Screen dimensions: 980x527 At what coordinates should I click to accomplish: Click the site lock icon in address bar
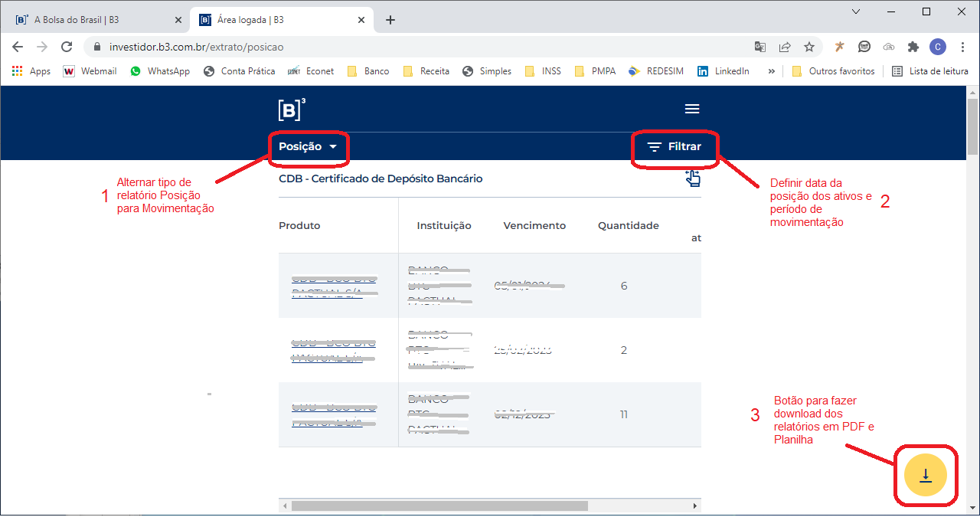click(96, 47)
